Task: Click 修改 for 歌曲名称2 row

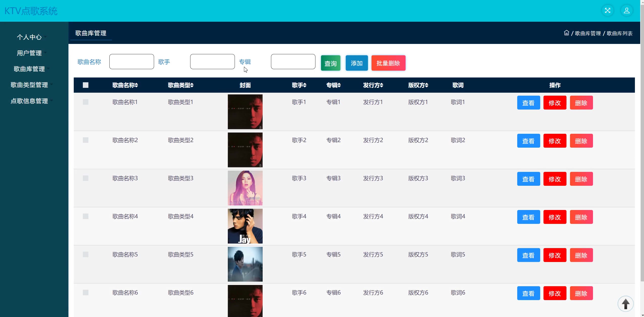Action: 555,141
